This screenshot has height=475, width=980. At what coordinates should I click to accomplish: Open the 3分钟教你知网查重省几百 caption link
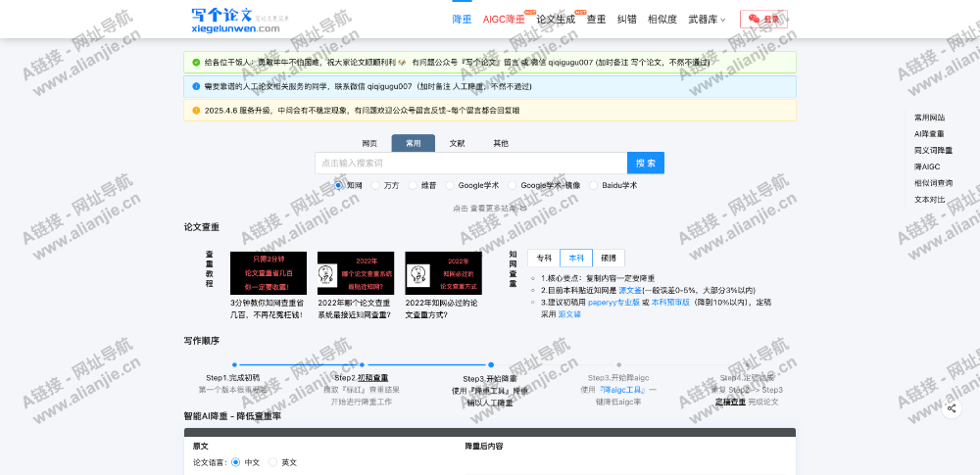point(267,309)
